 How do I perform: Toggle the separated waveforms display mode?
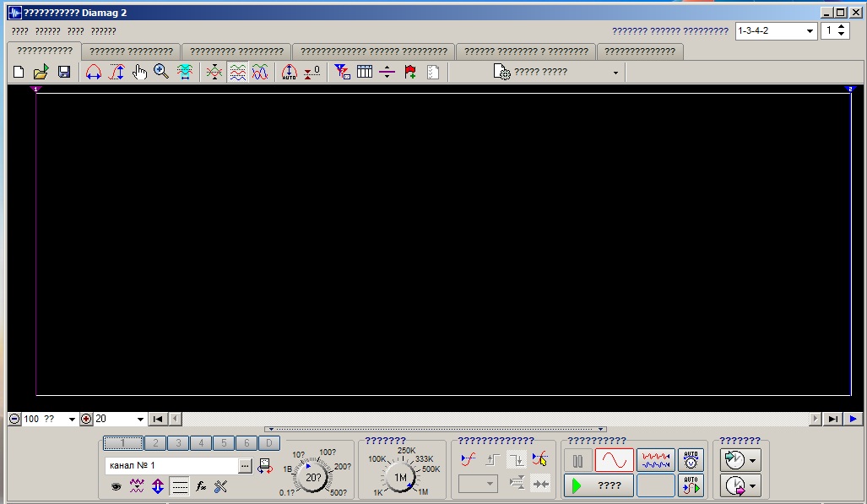pos(238,72)
